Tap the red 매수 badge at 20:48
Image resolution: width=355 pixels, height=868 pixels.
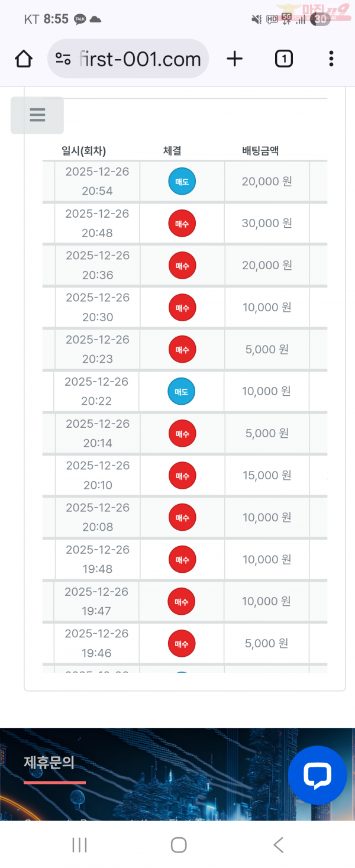click(182, 223)
